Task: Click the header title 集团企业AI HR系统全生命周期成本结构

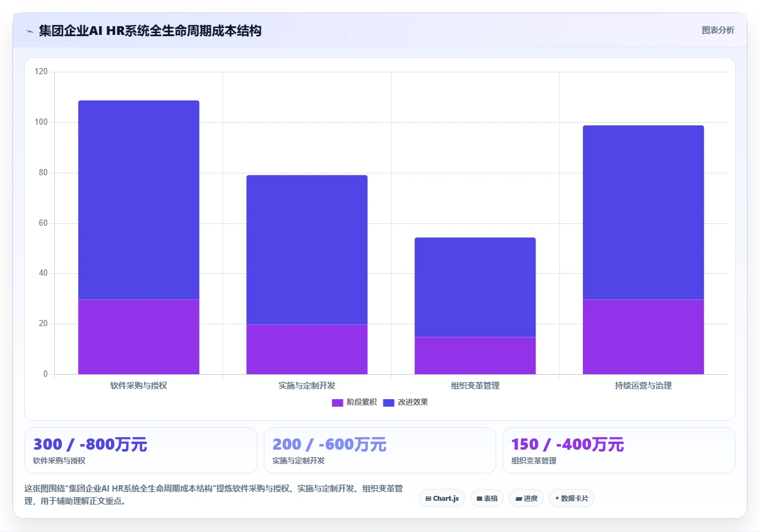Action: [x=150, y=31]
